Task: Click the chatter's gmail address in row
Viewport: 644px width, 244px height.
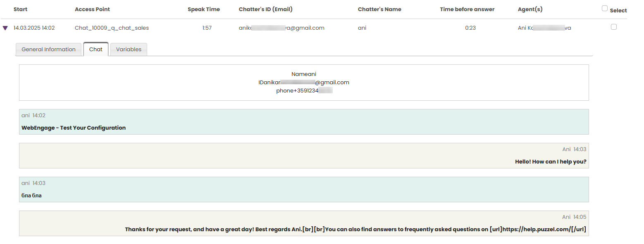Action: [x=281, y=28]
